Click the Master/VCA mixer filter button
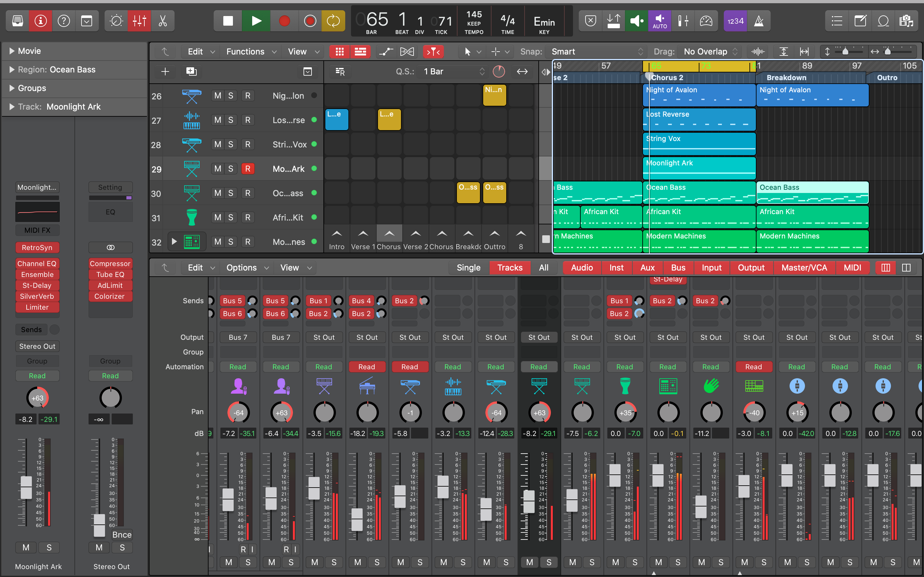Viewport: 924px width, 577px height. pyautogui.click(x=804, y=268)
